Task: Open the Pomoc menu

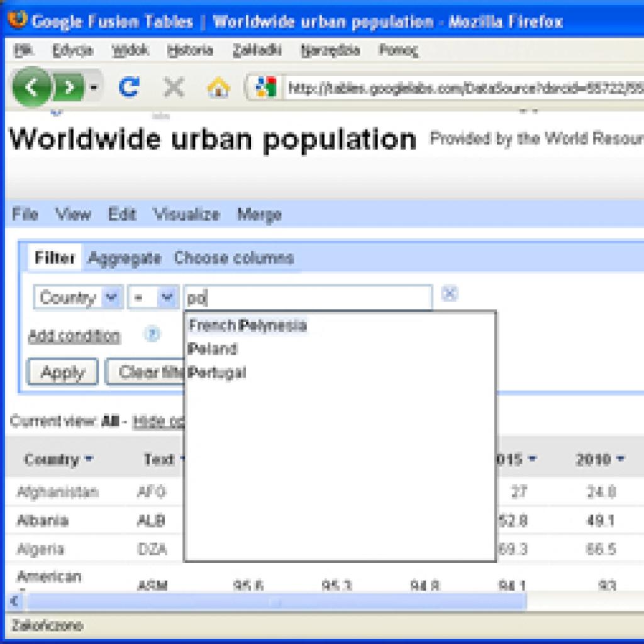Action: [398, 50]
